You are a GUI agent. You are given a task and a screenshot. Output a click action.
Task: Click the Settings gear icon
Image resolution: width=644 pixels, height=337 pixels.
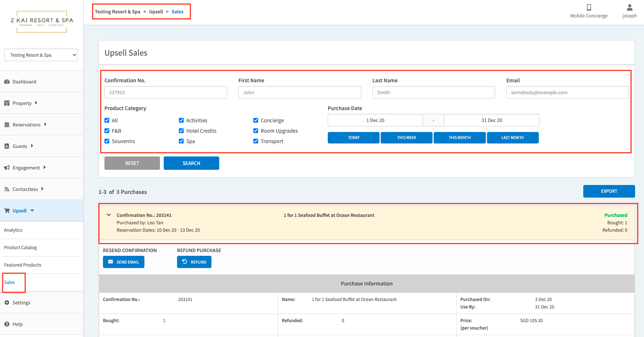(x=7, y=303)
